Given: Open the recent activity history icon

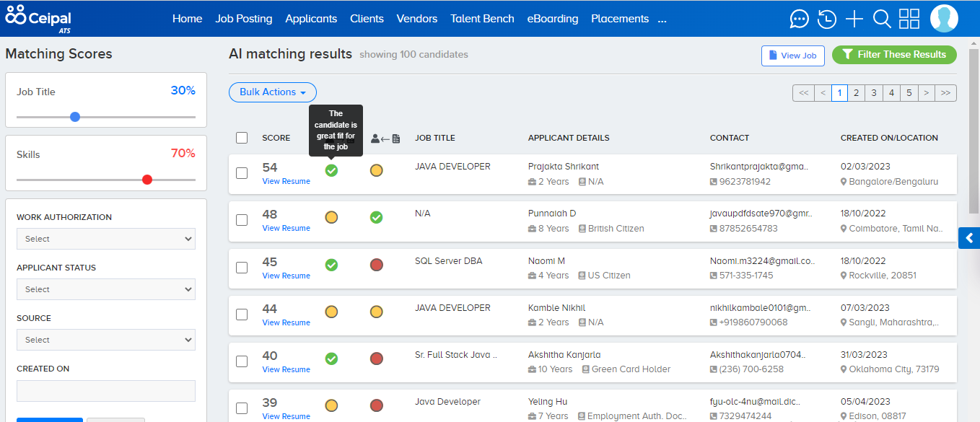Looking at the screenshot, I should coord(826,19).
